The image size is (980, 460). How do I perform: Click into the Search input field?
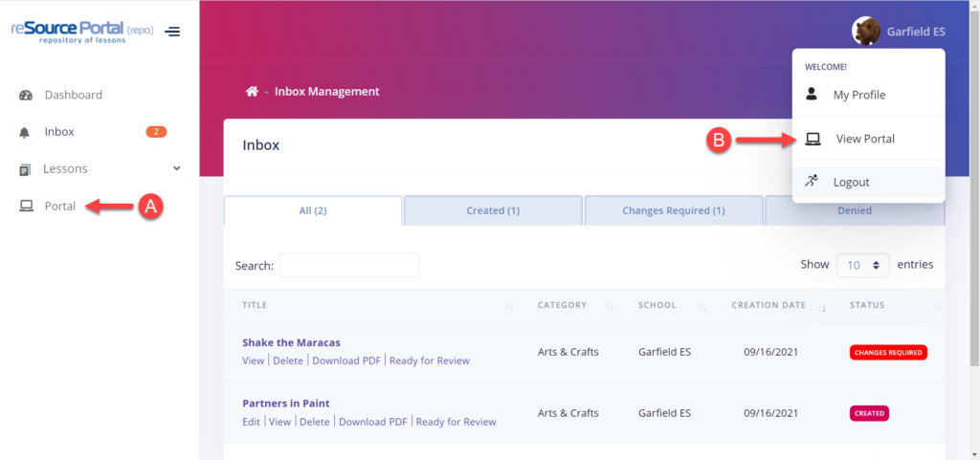348,265
